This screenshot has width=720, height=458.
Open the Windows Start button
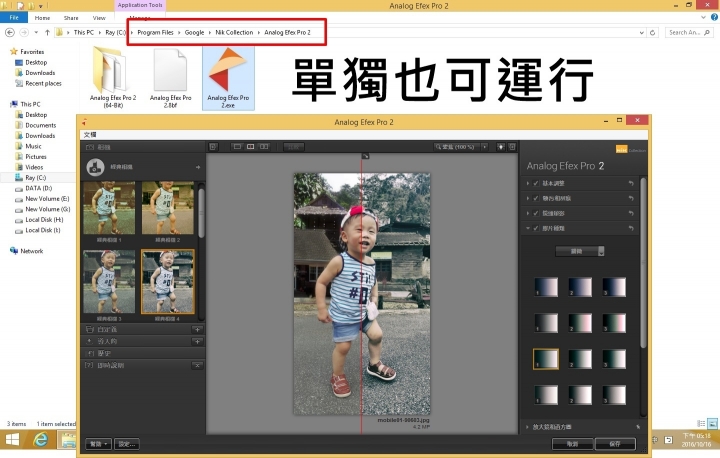pyautogui.click(x=12, y=440)
